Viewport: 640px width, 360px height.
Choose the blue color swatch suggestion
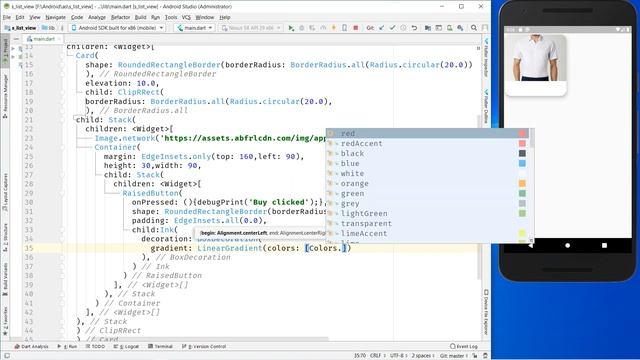[522, 163]
